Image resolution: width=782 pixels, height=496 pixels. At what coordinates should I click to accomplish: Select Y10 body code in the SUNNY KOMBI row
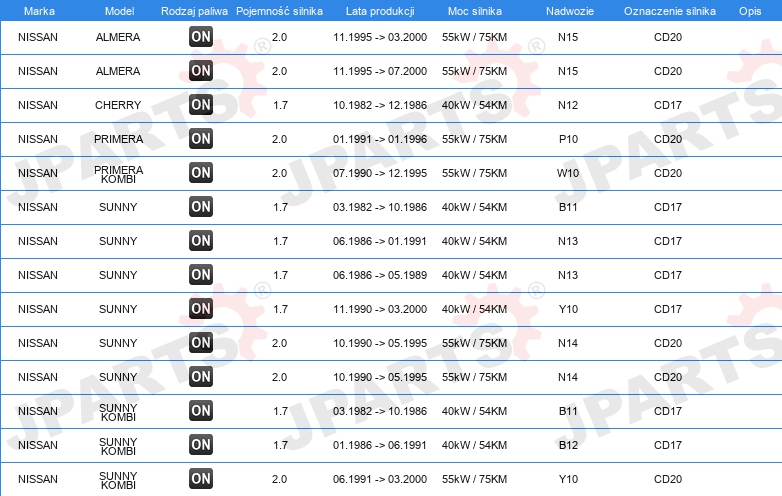568,479
